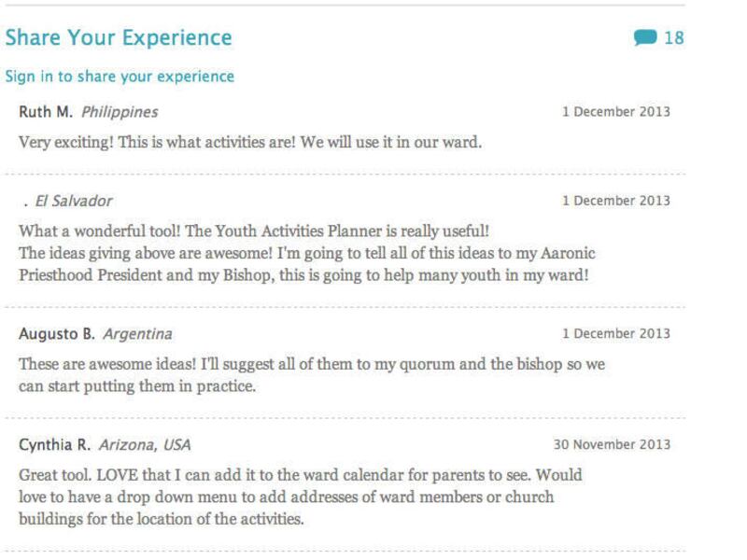Click the Argentina location label
Image resolution: width=747 pixels, height=560 pixels.
click(137, 334)
